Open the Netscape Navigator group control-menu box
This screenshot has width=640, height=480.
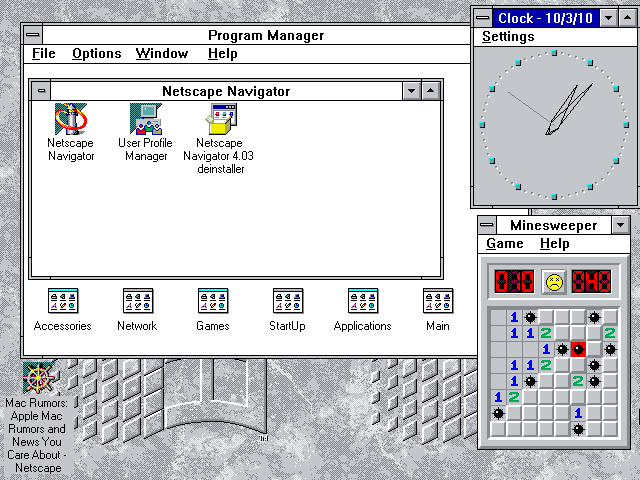41,91
